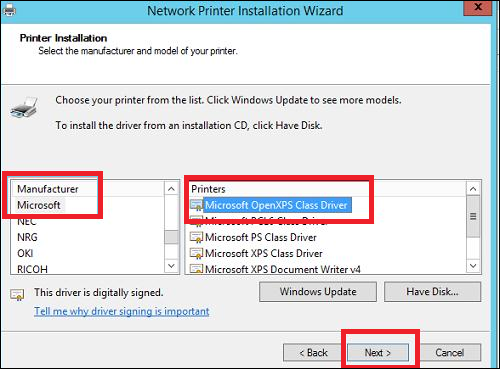This screenshot has height=369, width=500.
Task: Click the Microsoft PS Class Driver certificate icon
Action: click(x=196, y=237)
